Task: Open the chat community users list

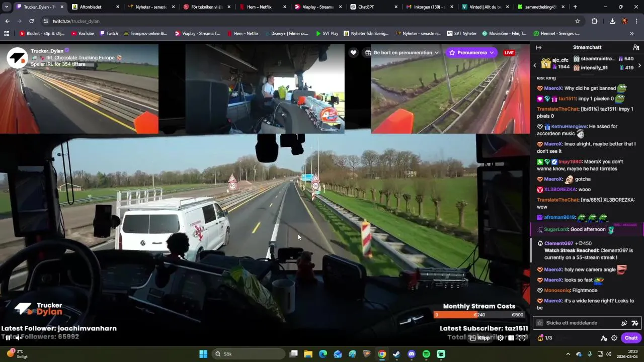Action: click(636, 47)
